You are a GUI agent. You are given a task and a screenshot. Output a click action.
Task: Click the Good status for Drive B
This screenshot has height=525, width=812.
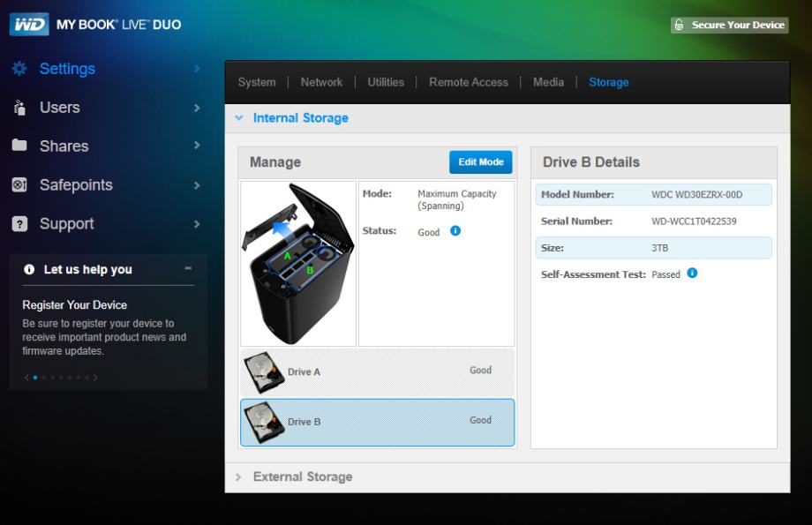click(480, 420)
